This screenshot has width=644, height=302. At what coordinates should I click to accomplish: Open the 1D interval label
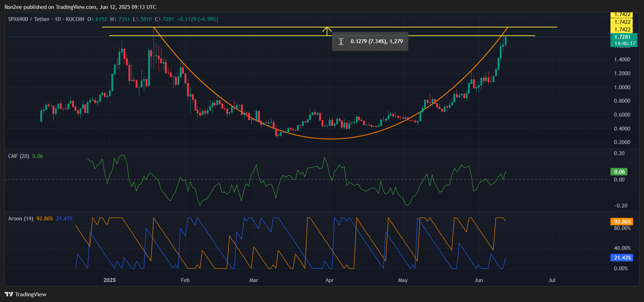point(57,19)
